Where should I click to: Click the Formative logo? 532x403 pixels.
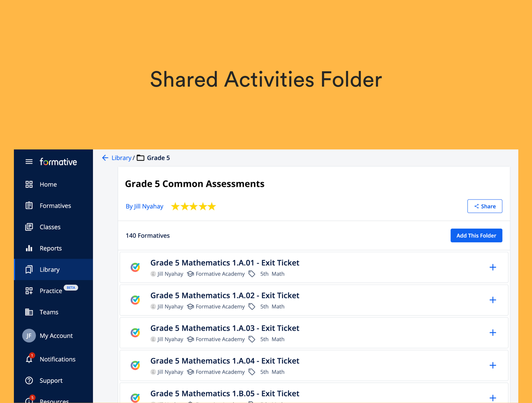(58, 162)
